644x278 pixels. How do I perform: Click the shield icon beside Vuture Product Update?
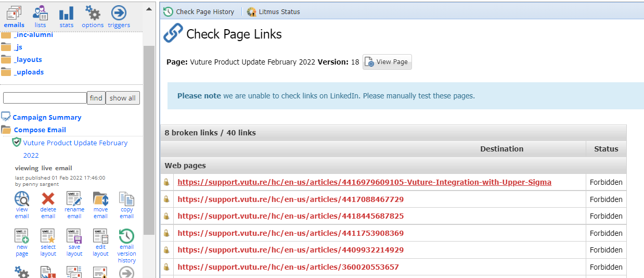pos(17,142)
